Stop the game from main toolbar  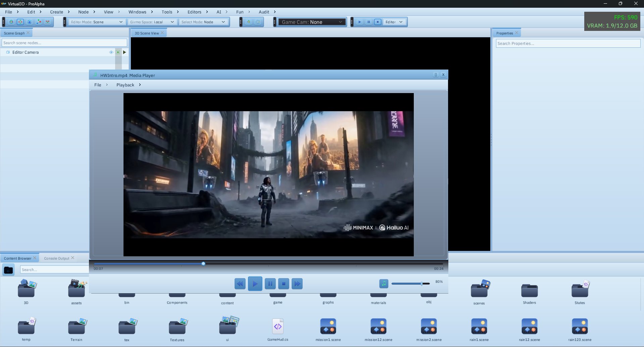378,22
